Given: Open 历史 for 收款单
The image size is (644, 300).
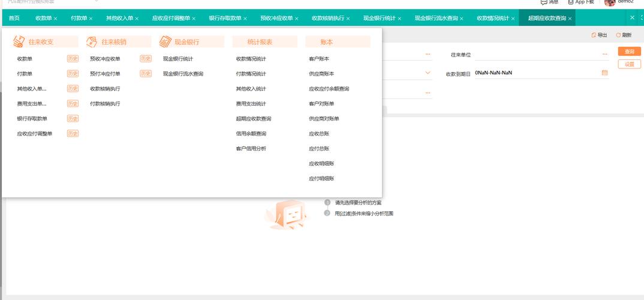Looking at the screenshot, I should pyautogui.click(x=73, y=59).
